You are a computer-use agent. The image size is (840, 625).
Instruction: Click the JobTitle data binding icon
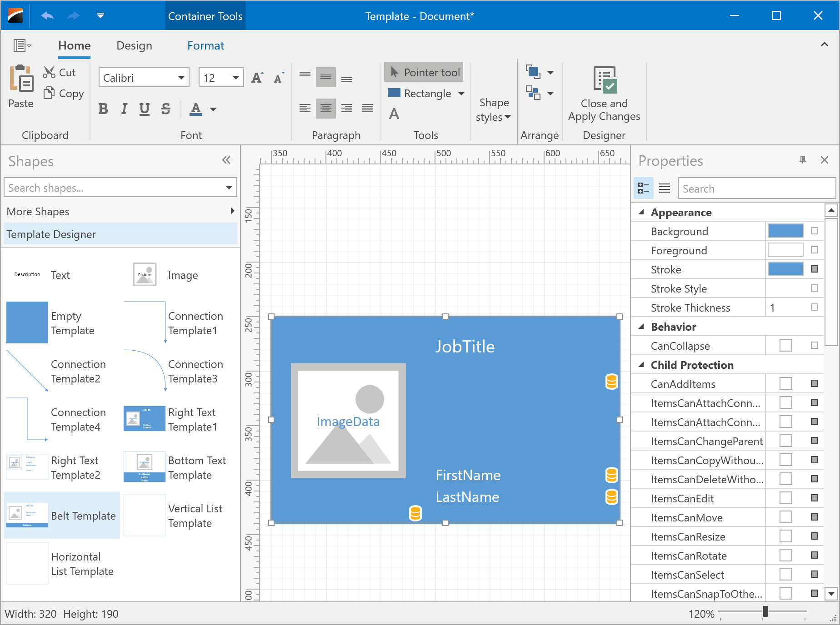[x=612, y=382]
